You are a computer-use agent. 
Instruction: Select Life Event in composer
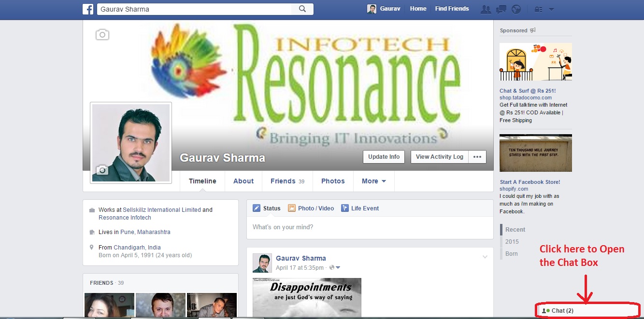[360, 208]
